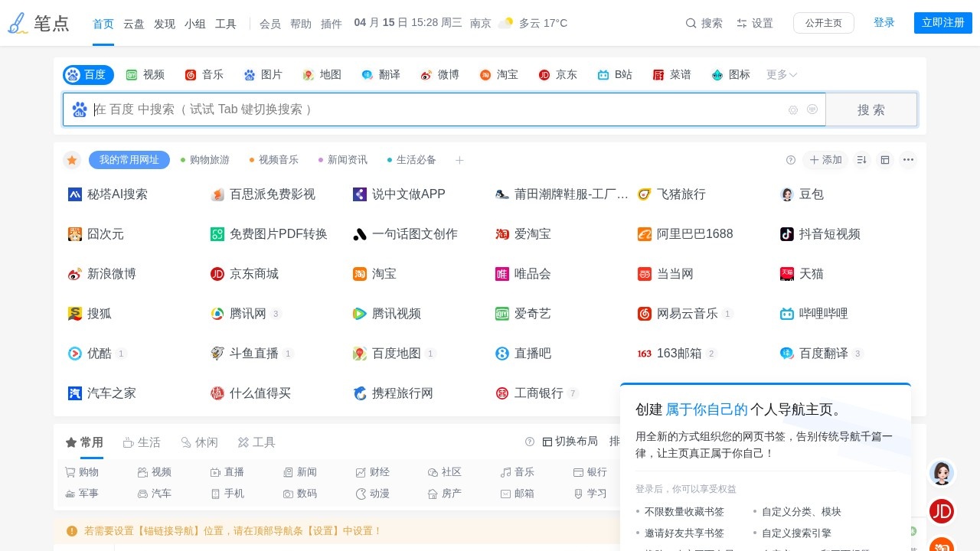This screenshot has height=551, width=980.
Task: Click the bookmark layout icon
Action: 885,160
